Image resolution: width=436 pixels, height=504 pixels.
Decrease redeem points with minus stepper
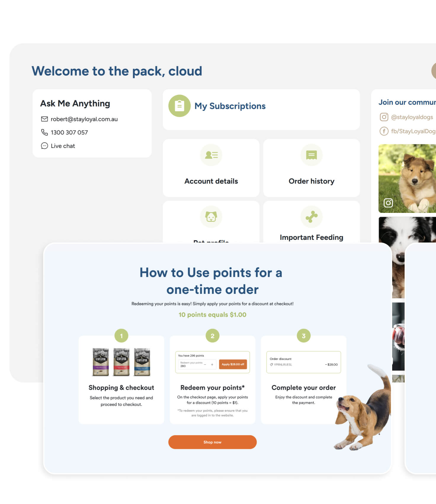[x=205, y=364]
